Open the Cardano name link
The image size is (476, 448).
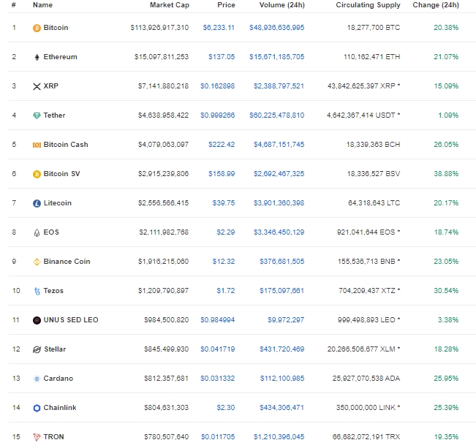[x=58, y=379]
